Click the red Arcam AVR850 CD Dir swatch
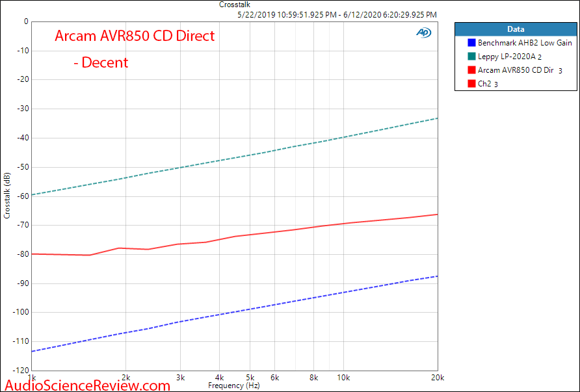This screenshot has width=580, height=392. pos(471,70)
